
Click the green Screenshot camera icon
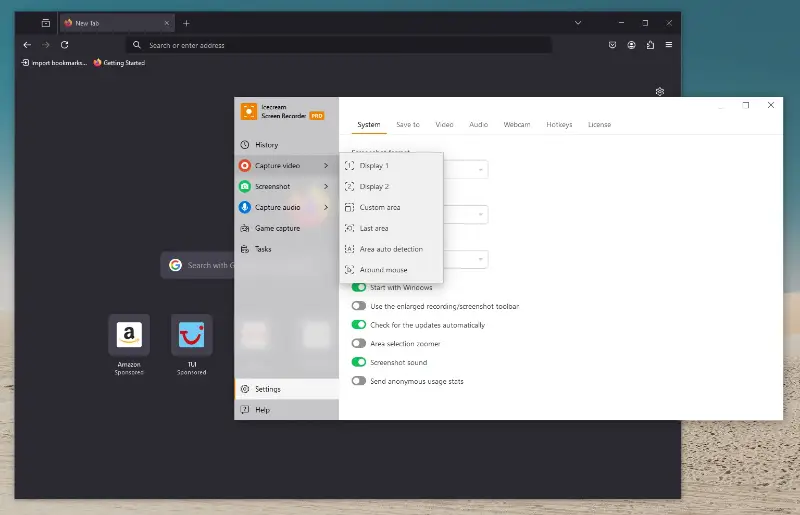click(x=245, y=186)
